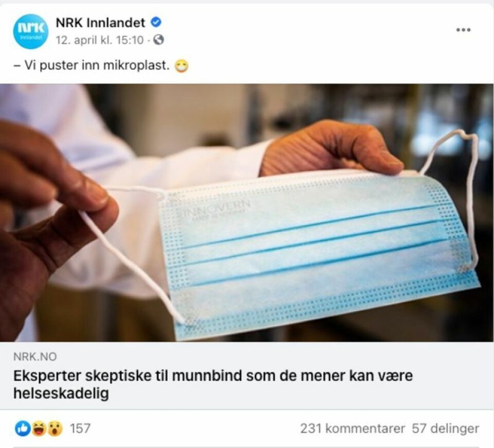Click the Haha laughing reaction icon
This screenshot has height=448, width=494.
[x=39, y=428]
